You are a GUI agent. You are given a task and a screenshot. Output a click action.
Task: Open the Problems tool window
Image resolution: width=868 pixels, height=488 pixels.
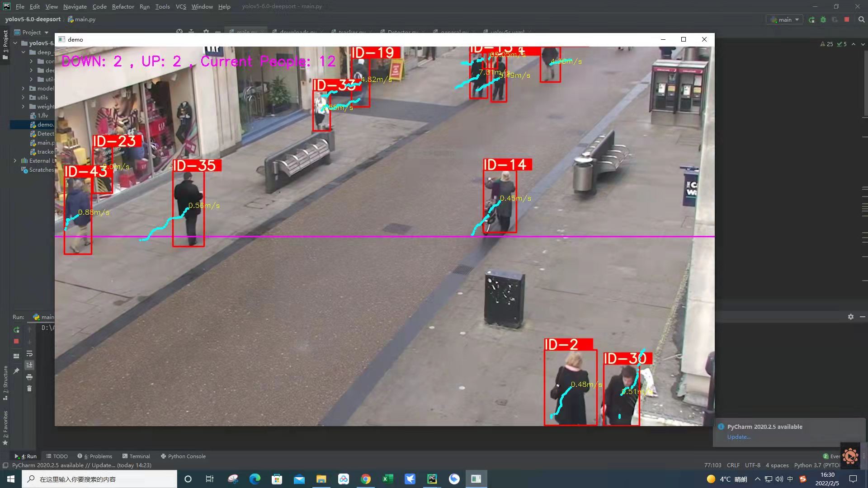(x=94, y=456)
